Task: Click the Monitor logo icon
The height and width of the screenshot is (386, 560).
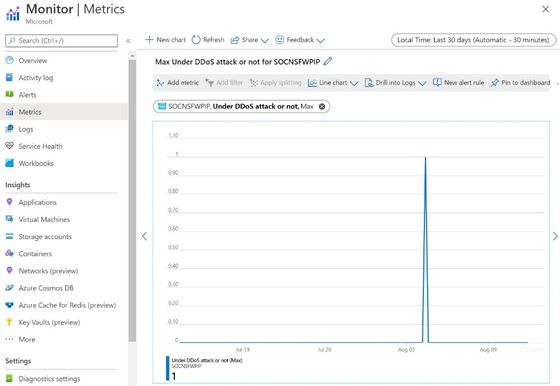Action: [x=13, y=14]
